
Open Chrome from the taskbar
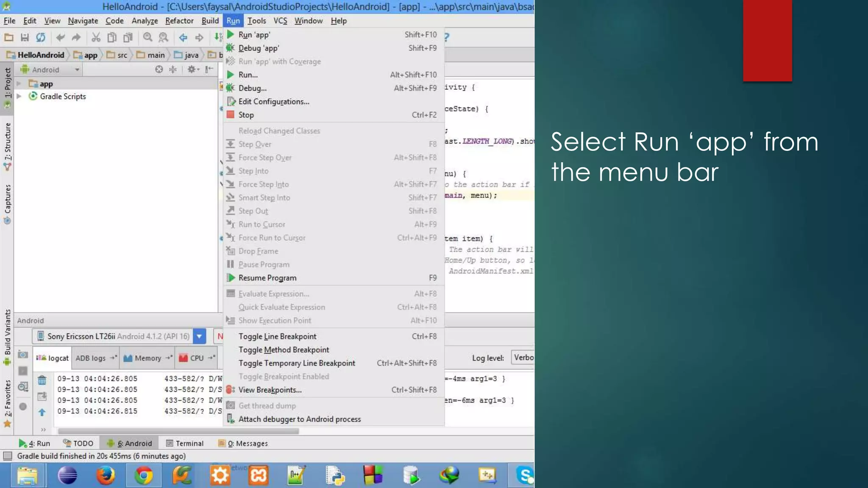click(144, 475)
